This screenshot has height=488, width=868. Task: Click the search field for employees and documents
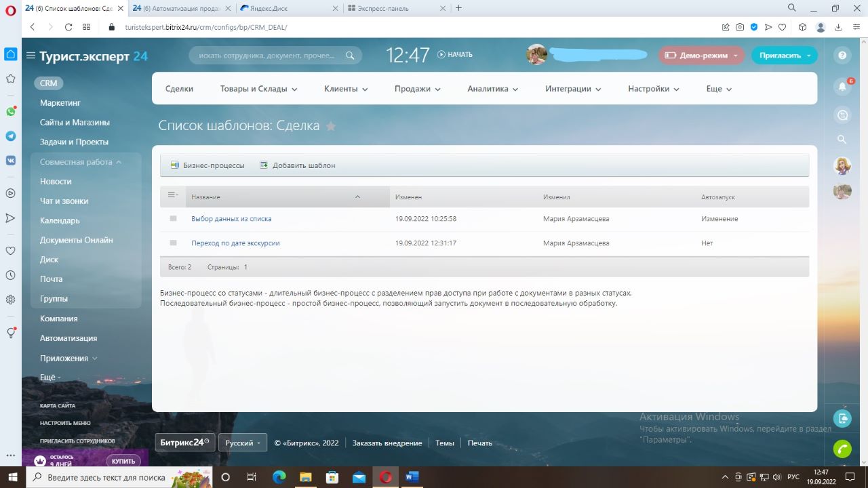click(268, 56)
